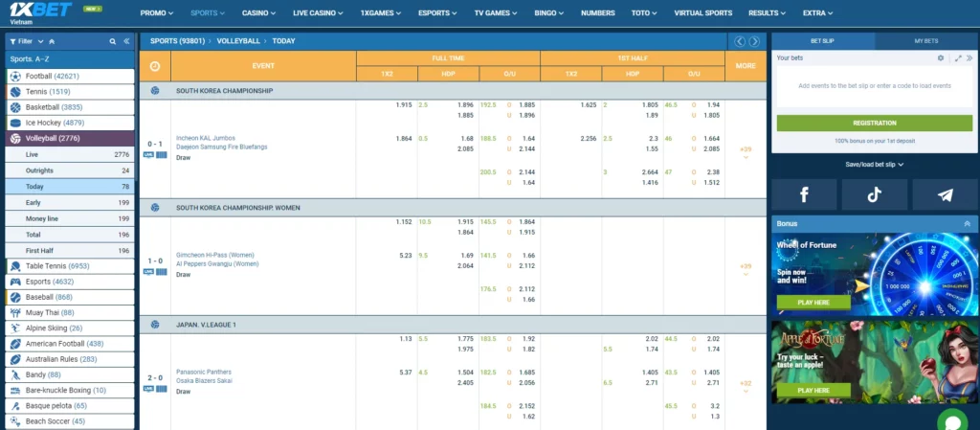Expand +39 more markets for Incheon match

coord(746,151)
